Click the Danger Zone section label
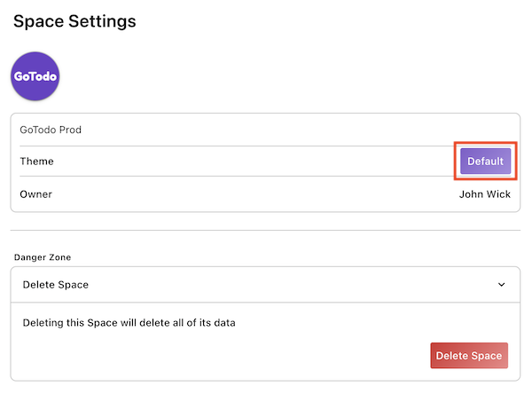Screen dimensions: 532x394 point(43,257)
